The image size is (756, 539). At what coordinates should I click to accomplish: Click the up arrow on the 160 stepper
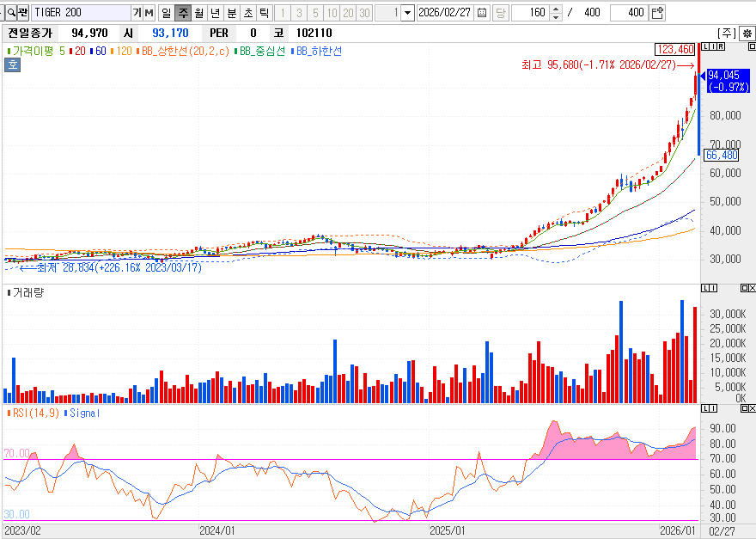[558, 8]
